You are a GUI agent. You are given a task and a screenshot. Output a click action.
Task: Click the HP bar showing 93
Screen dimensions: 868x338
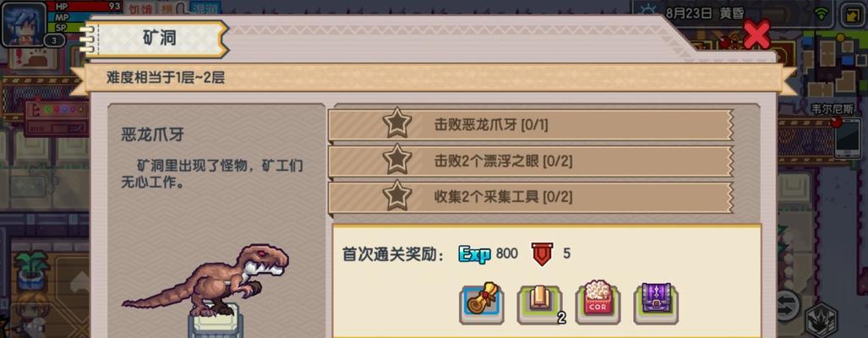(x=87, y=6)
